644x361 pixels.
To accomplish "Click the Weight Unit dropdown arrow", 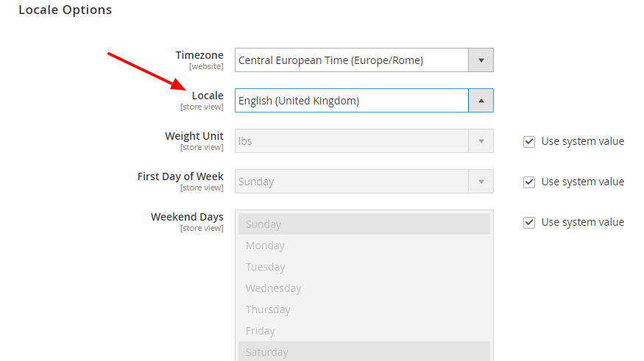I will coord(481,141).
